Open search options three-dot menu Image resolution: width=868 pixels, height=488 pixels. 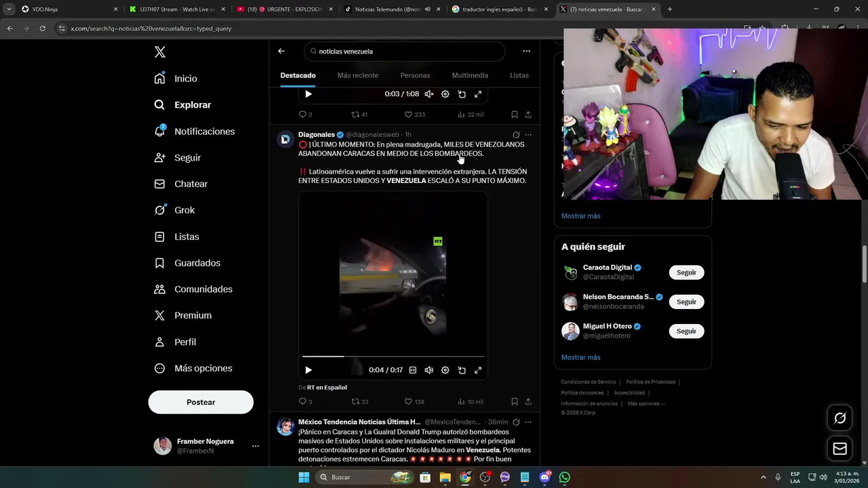coord(526,51)
